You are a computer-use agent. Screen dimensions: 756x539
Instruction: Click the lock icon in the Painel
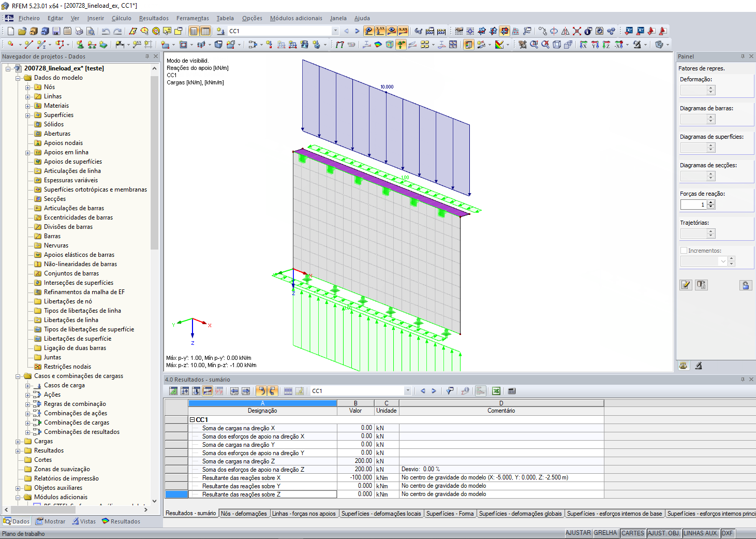tap(746, 285)
